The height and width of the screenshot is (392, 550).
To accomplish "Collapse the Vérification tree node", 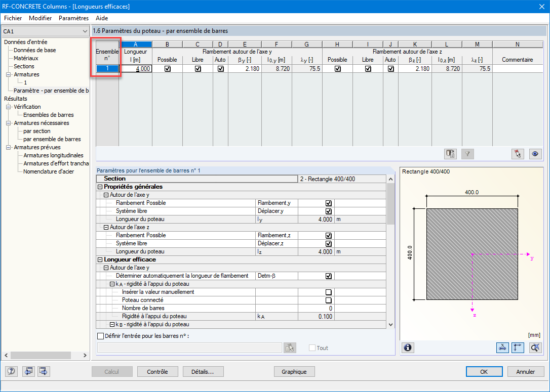I will [x=9, y=107].
